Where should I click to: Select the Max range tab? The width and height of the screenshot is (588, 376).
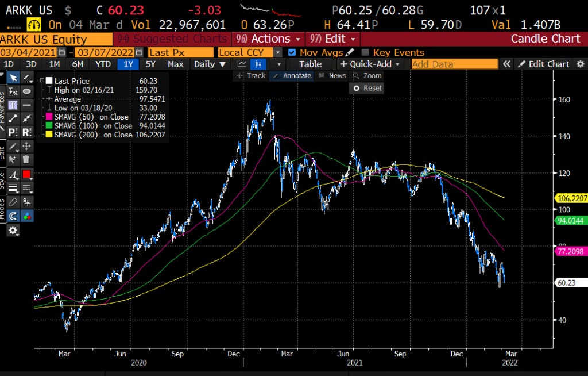coord(176,64)
